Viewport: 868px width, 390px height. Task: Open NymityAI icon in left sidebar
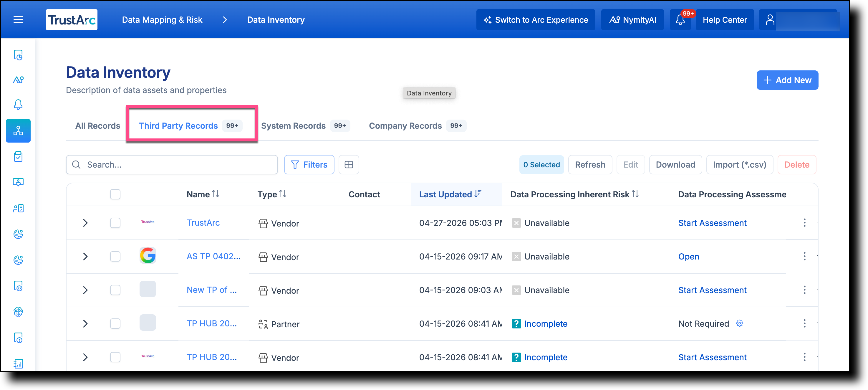[x=18, y=80]
